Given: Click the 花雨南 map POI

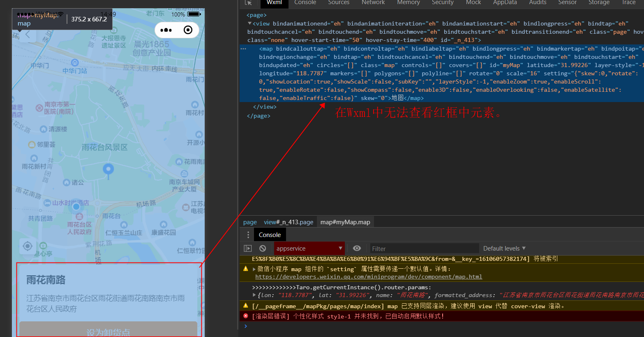Looking at the screenshot, I should tap(179, 162).
